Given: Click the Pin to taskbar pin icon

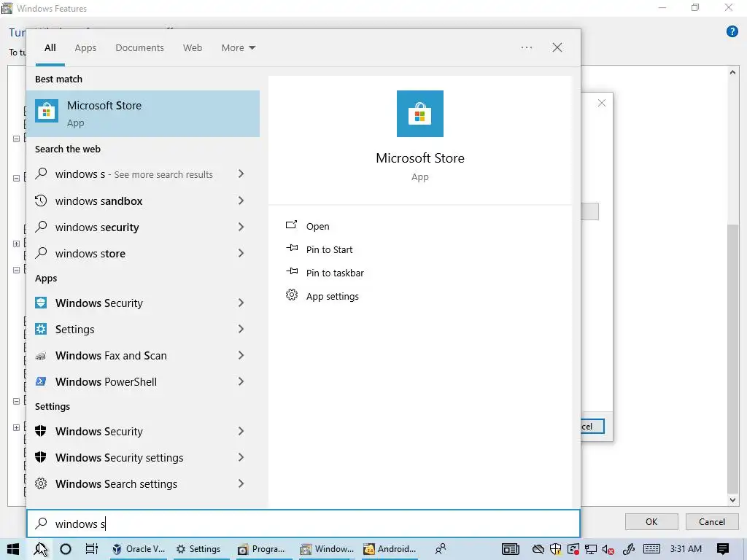Looking at the screenshot, I should (292, 271).
